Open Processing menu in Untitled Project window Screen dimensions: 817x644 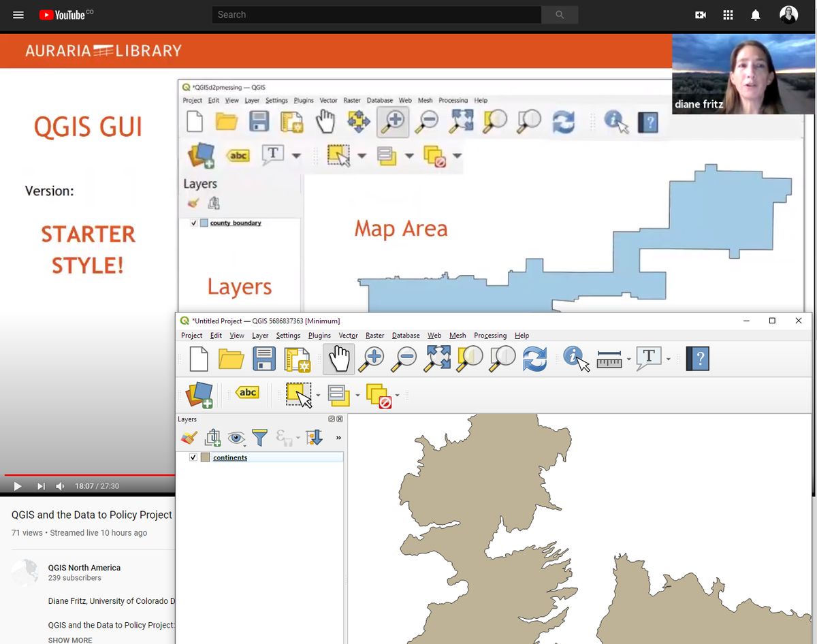[490, 336]
